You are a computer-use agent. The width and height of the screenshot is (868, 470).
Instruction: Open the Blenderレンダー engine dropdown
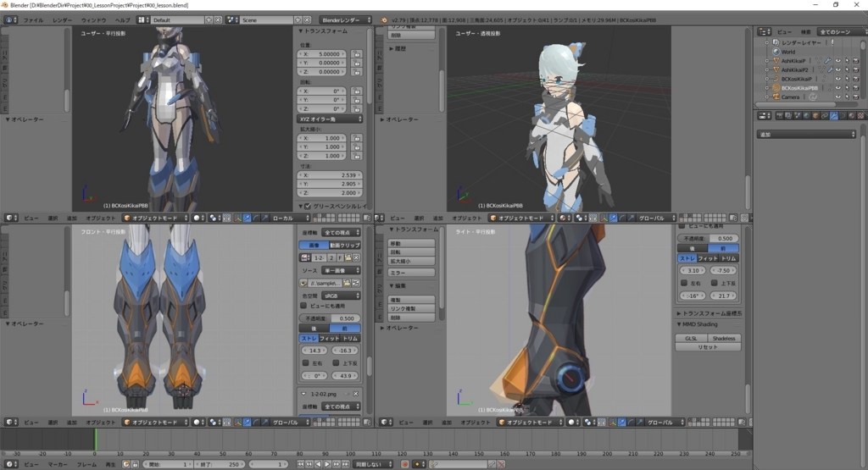coord(346,20)
